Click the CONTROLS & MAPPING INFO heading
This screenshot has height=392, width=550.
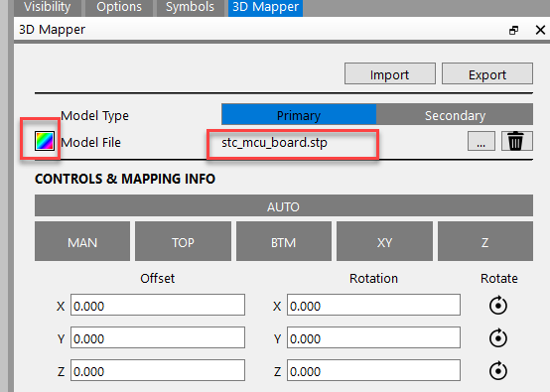125,179
